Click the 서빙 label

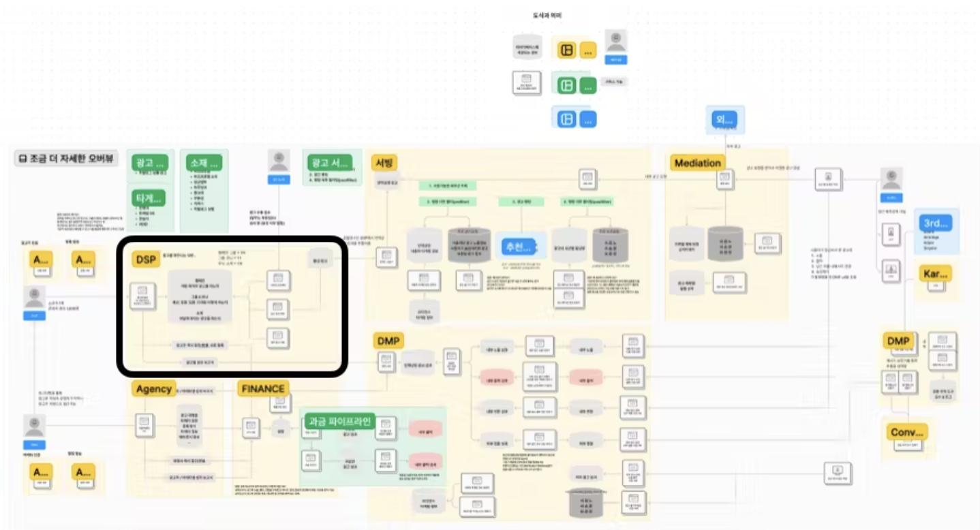(x=384, y=163)
